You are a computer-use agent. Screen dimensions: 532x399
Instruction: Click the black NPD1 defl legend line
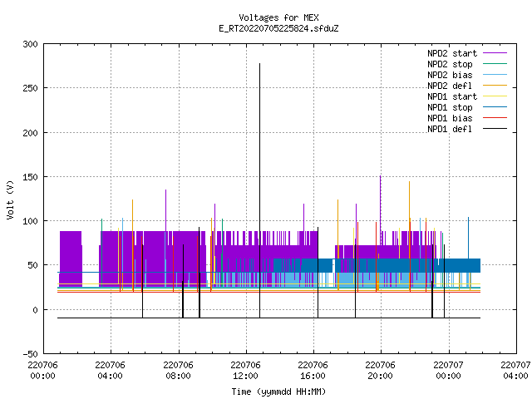click(495, 129)
